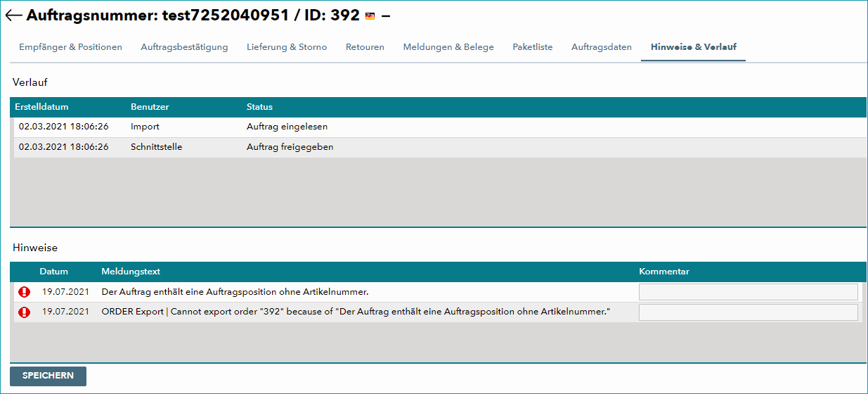Click the 'Import' user cell

coord(145,127)
